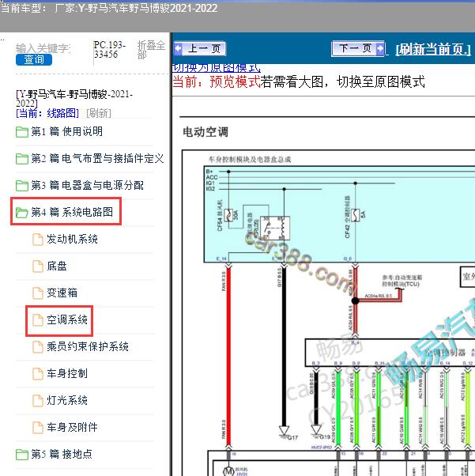Go to next page with 下一页

tap(358, 48)
